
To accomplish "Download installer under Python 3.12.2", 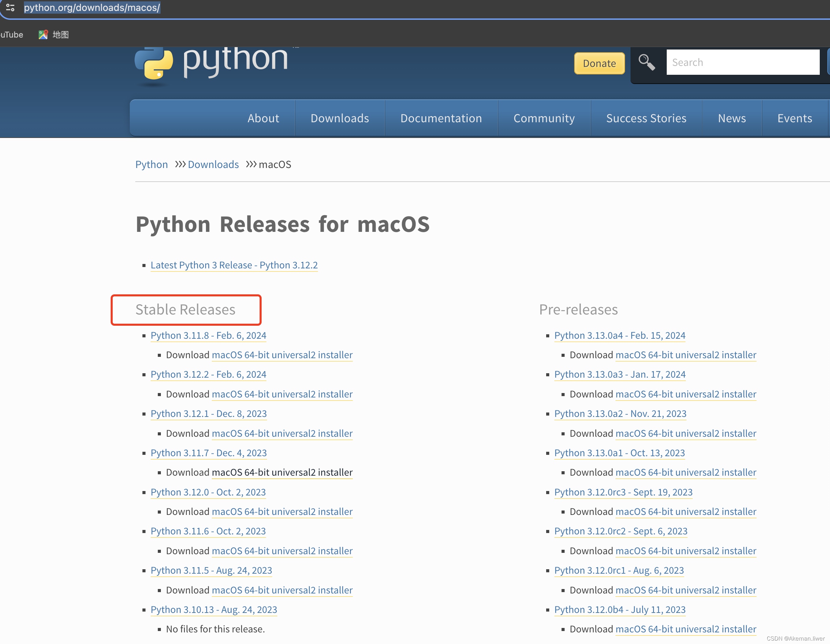I will point(282,394).
